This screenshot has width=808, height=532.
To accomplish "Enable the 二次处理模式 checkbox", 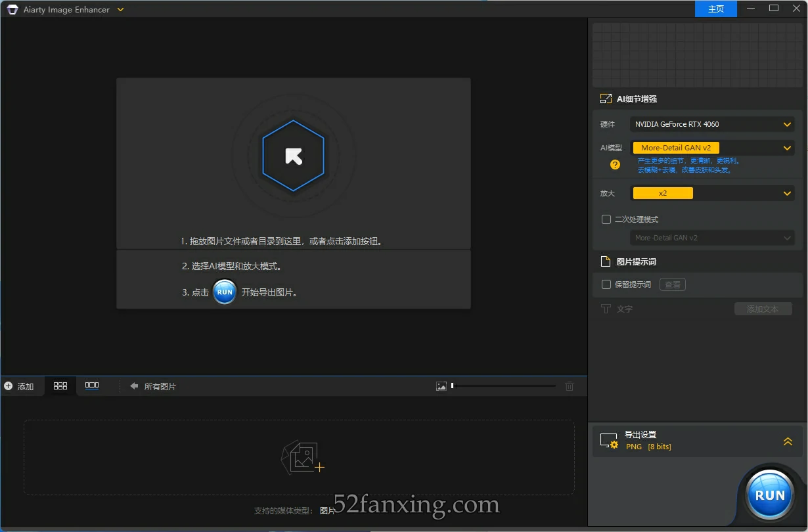I will pos(606,219).
